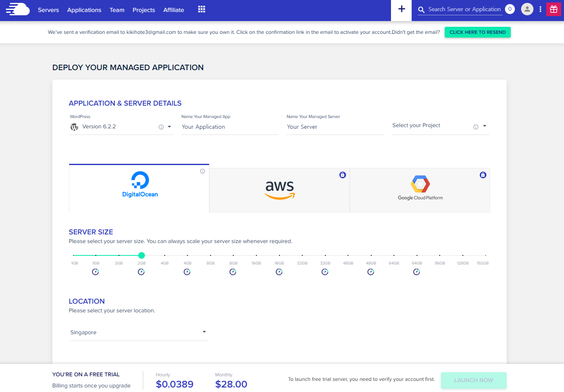This screenshot has height=392, width=564.
Task: Open the Servers menu
Action: point(48,10)
